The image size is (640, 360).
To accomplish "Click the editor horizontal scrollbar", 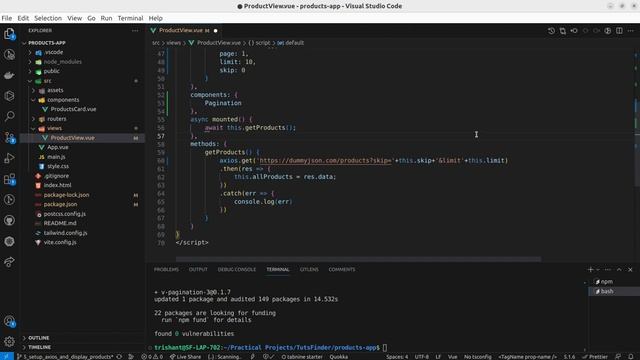I will point(358,259).
